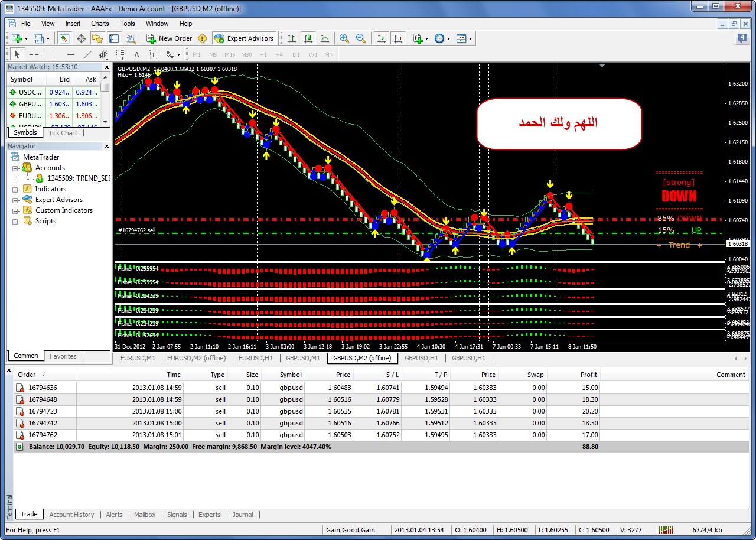Open the Profiles dropdown arrow
The width and height of the screenshot is (756, 540).
pyautogui.click(x=48, y=38)
